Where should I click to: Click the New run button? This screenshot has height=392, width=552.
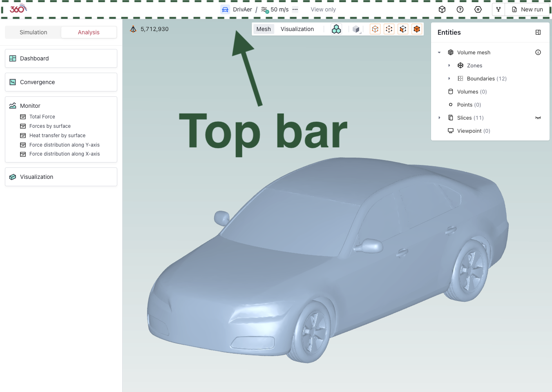coord(527,9)
